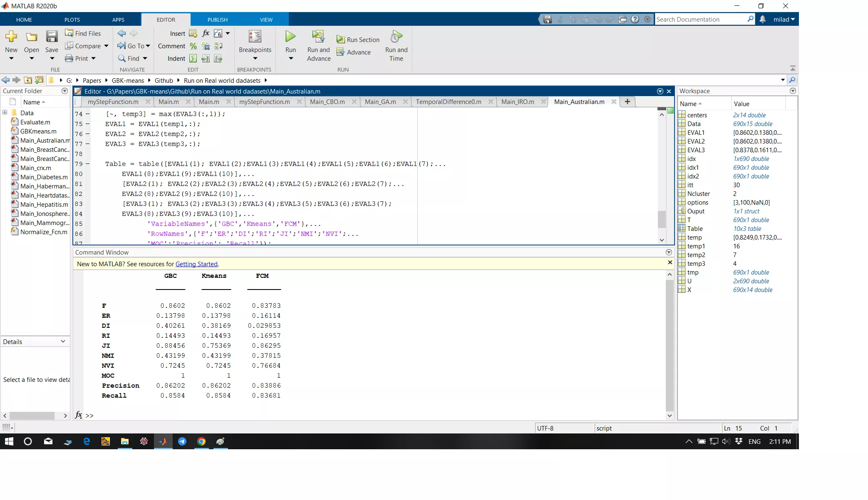Click the Up one level folder icon
868x500 pixels.
[28, 80]
